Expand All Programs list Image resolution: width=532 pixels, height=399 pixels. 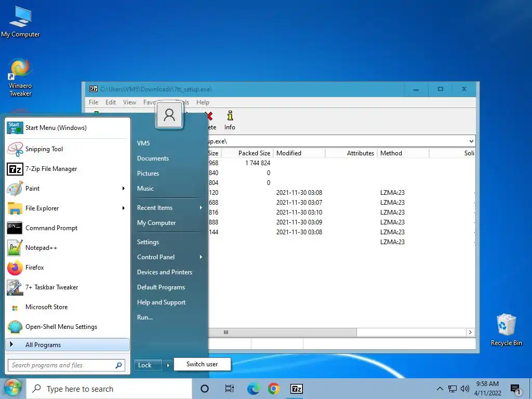68,345
